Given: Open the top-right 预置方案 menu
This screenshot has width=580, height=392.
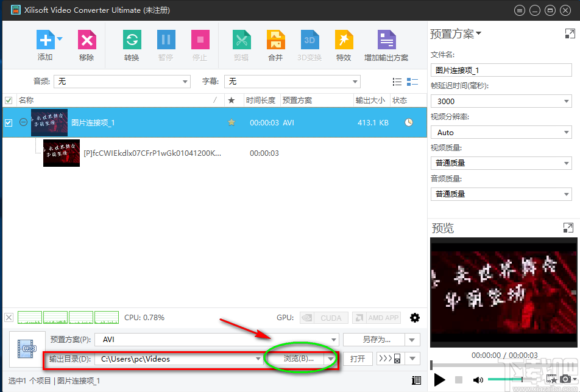Looking at the screenshot, I should pos(456,33).
